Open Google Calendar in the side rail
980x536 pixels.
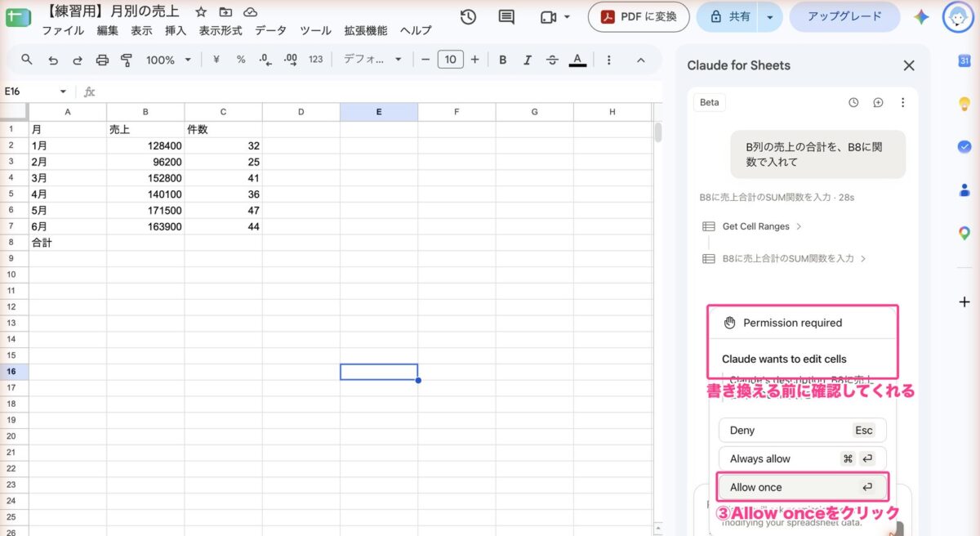coord(964,60)
